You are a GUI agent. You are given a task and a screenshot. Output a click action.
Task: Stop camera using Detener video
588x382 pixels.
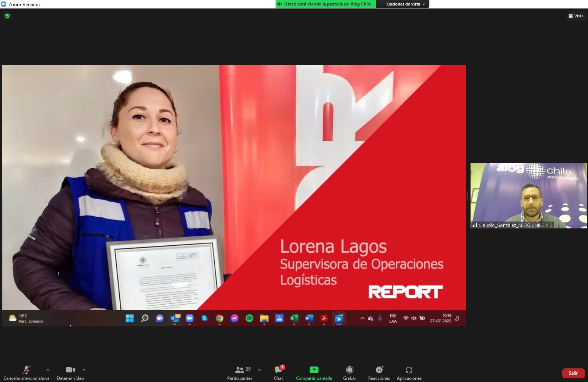(70, 373)
